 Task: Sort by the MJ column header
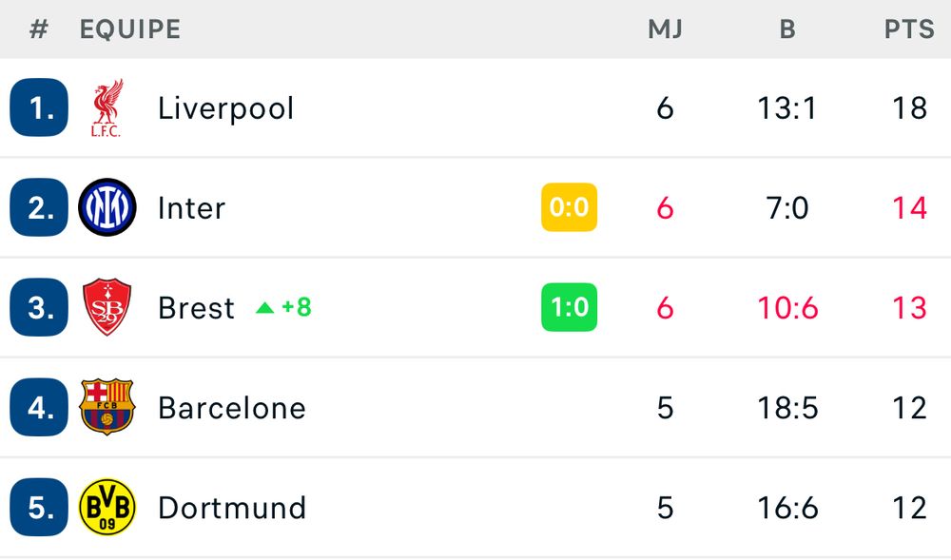click(666, 29)
